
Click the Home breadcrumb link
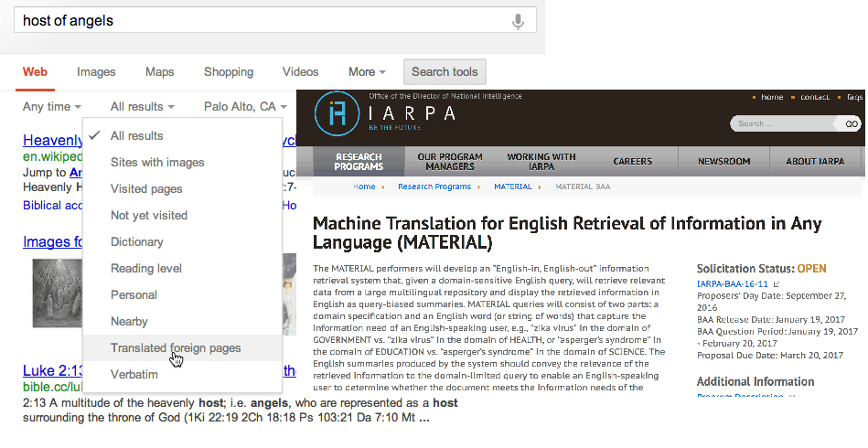point(364,187)
